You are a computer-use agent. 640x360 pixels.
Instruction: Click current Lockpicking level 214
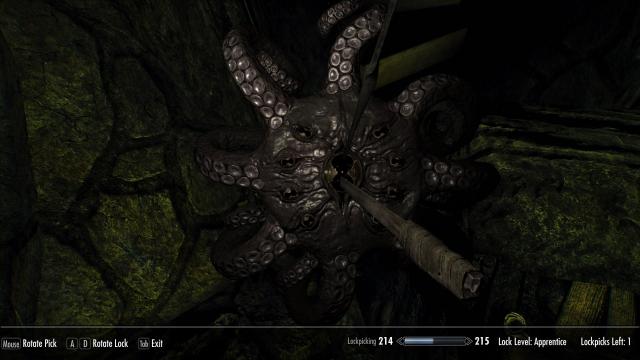[385, 341]
